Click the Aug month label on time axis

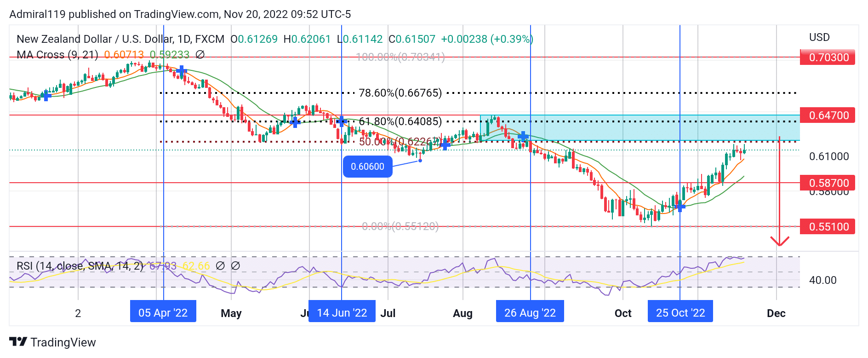(x=463, y=313)
